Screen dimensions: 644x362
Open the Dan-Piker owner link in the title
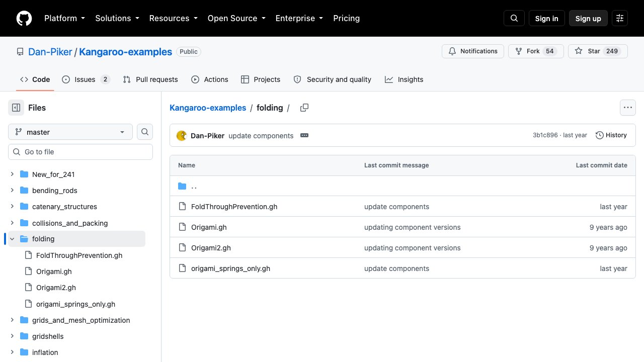(x=50, y=52)
